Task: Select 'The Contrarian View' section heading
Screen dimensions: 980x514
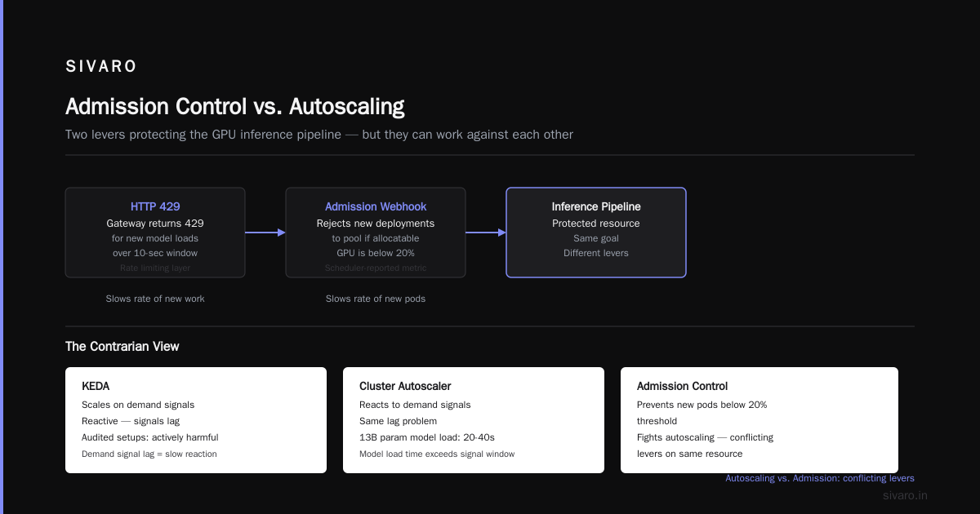Action: [x=122, y=347]
